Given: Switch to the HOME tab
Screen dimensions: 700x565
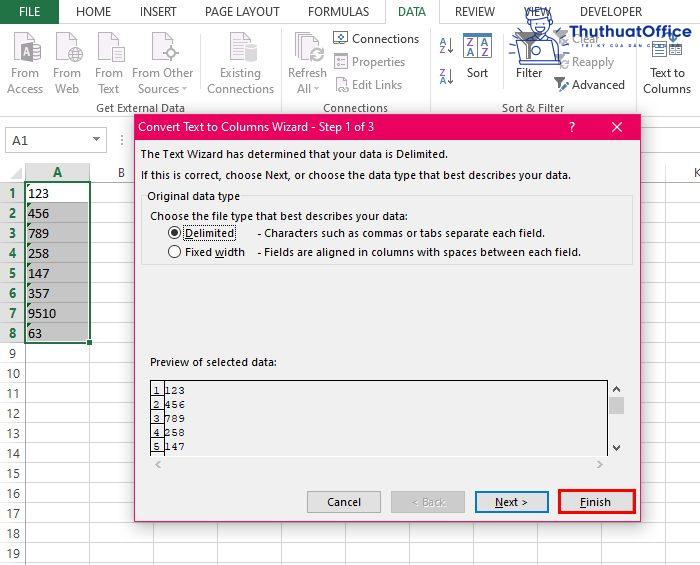Looking at the screenshot, I should [93, 12].
